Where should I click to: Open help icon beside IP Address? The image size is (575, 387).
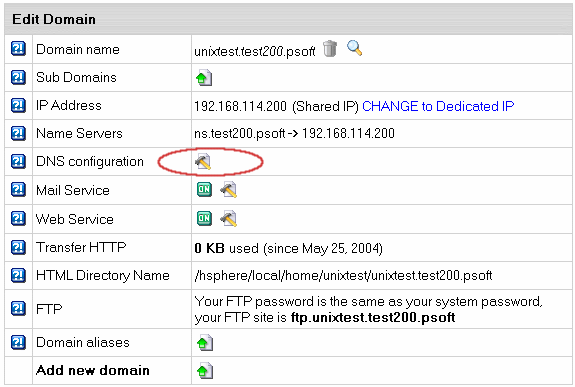tap(18, 105)
